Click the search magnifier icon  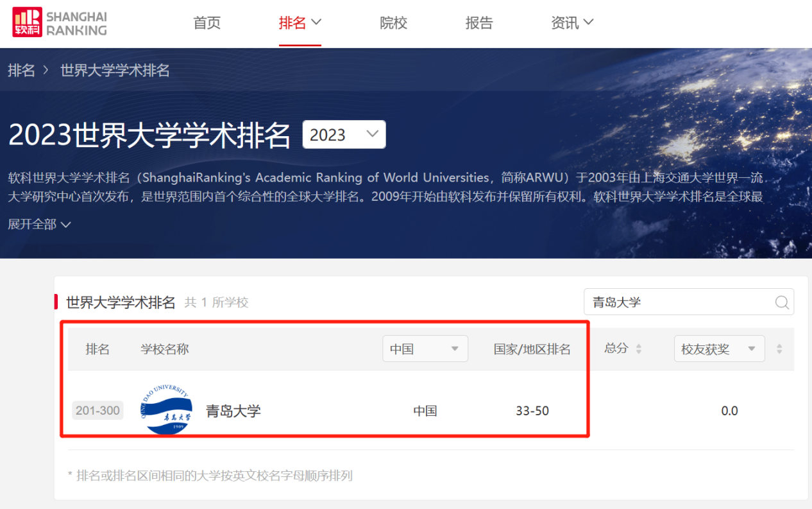[x=782, y=302]
